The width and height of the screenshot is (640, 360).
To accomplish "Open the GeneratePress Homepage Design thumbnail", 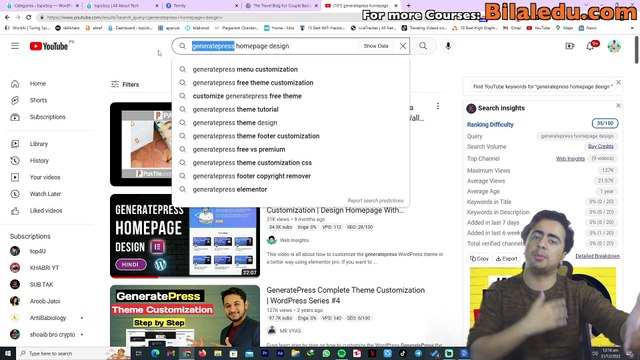I will point(185,236).
